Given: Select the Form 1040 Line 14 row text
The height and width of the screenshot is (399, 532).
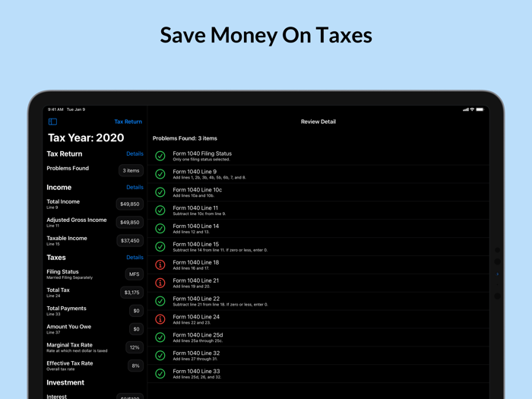Looking at the screenshot, I should pyautogui.click(x=196, y=229).
